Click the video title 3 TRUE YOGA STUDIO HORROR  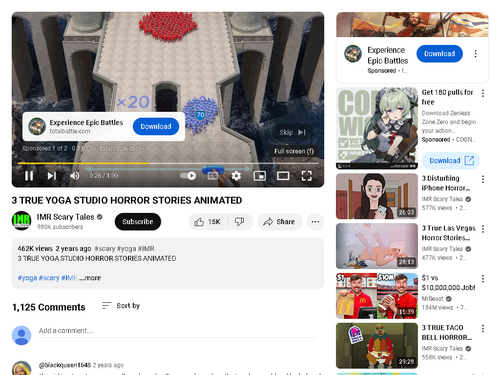127,200
